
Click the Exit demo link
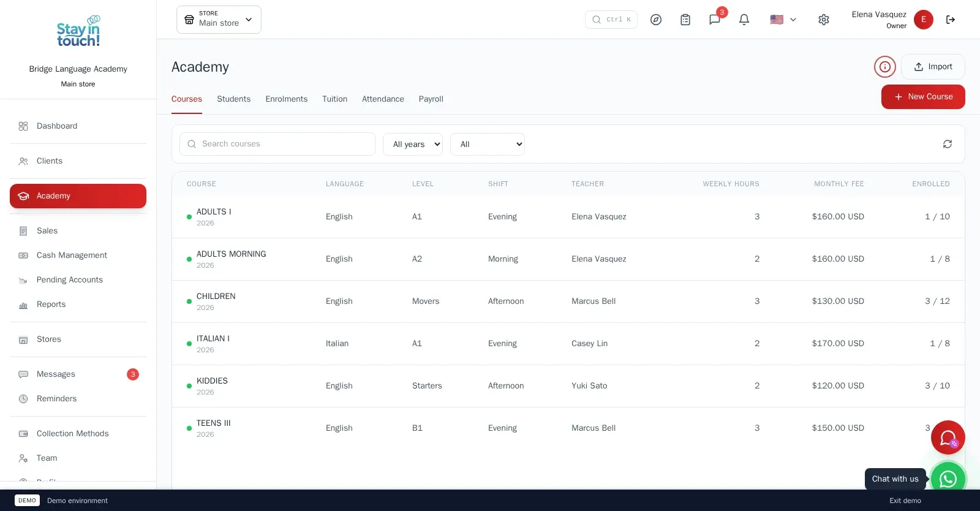point(905,501)
